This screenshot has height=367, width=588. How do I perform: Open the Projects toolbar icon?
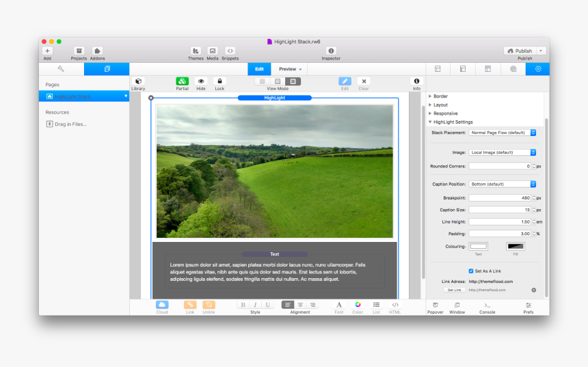(x=79, y=51)
